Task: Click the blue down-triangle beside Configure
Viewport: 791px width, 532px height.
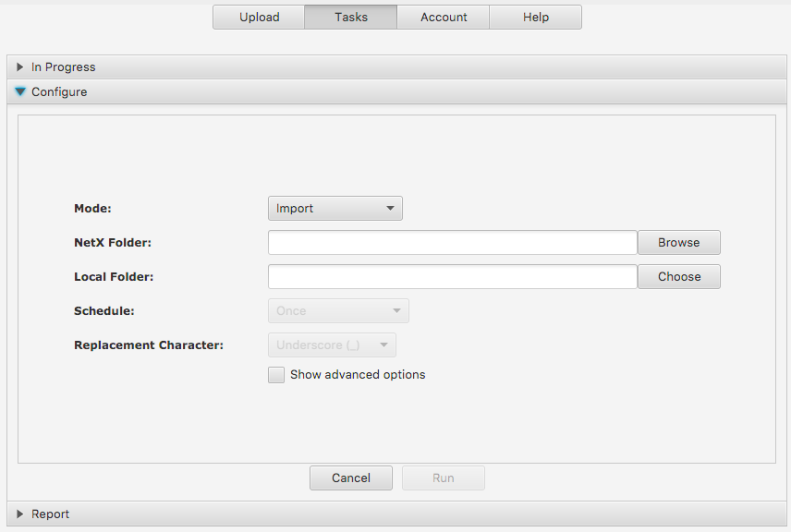Action: pyautogui.click(x=20, y=92)
